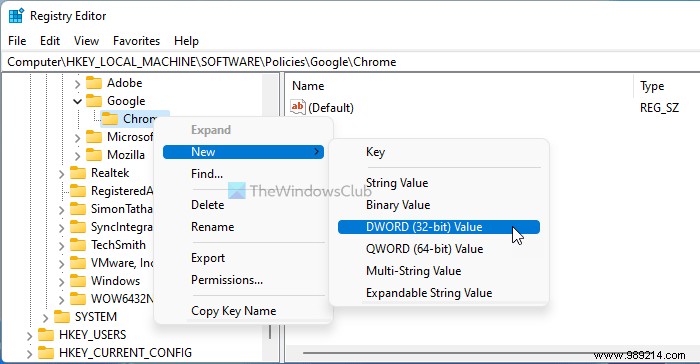700x364 pixels.
Task: Expand the SYSTEM key
Action: (x=45, y=317)
